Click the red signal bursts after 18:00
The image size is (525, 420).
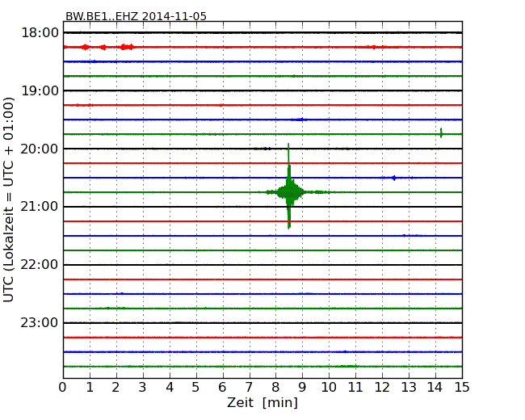[x=107, y=47]
